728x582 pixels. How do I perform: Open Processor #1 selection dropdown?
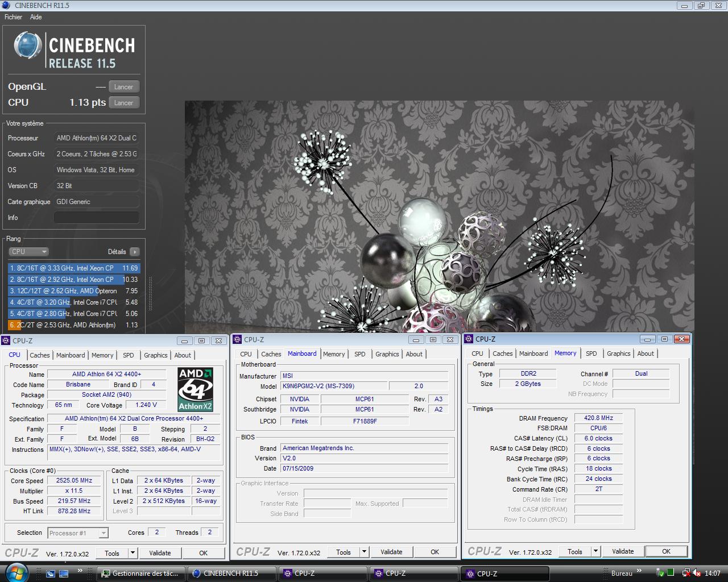[78, 533]
